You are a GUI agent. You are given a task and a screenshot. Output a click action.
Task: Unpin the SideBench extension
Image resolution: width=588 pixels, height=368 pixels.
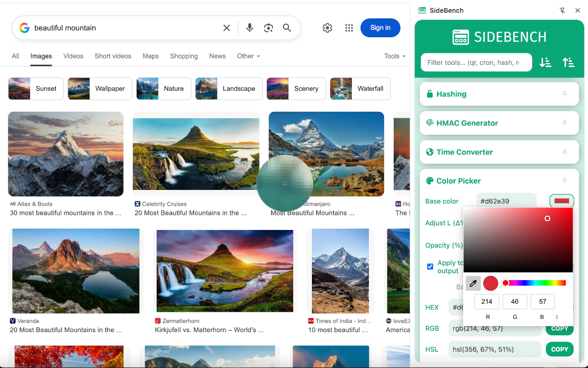tap(562, 10)
